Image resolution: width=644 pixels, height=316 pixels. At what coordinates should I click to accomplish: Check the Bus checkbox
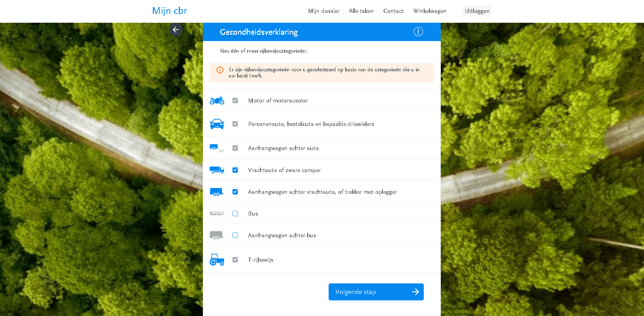tap(235, 213)
